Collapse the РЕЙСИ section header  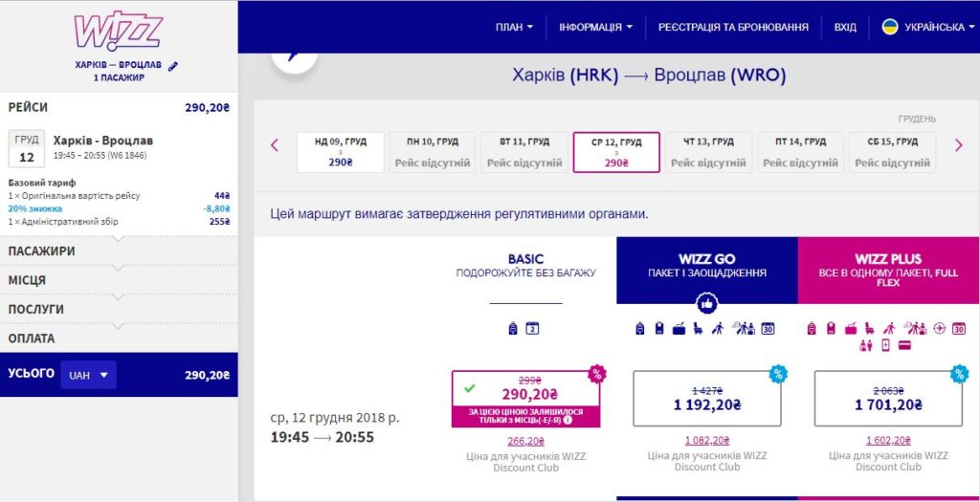119,107
